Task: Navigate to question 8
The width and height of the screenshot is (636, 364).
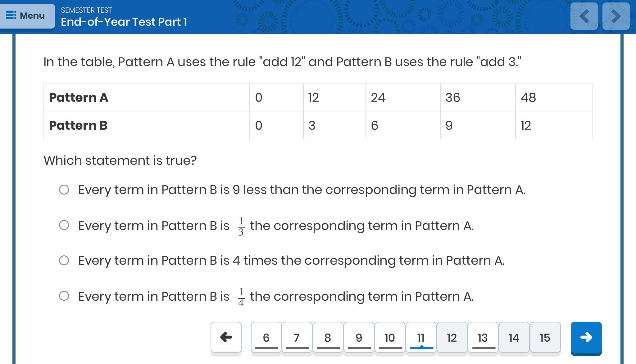Action: coord(328,338)
